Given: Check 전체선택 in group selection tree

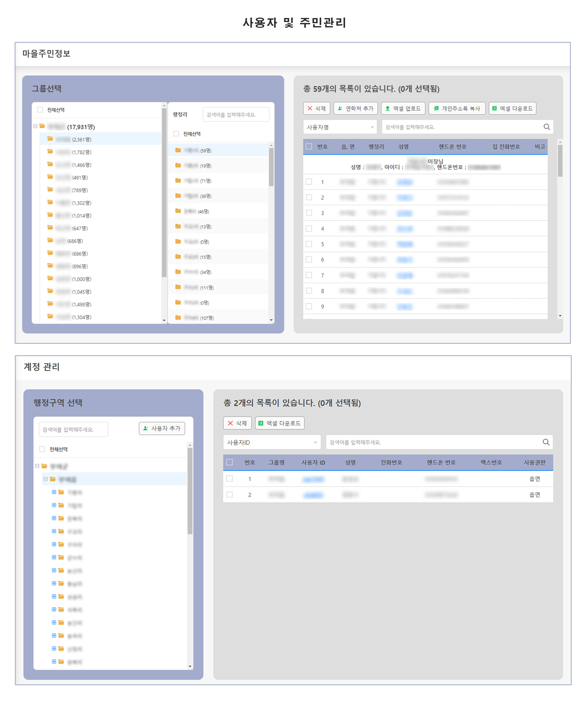Looking at the screenshot, I should (x=40, y=110).
